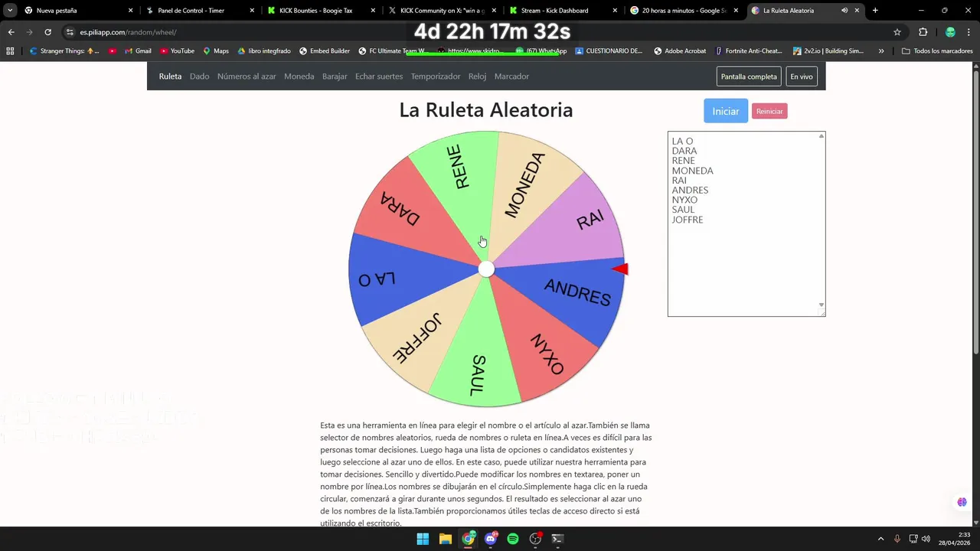Show more bookmarks with the double chevron
The image size is (980, 551).
881,51
